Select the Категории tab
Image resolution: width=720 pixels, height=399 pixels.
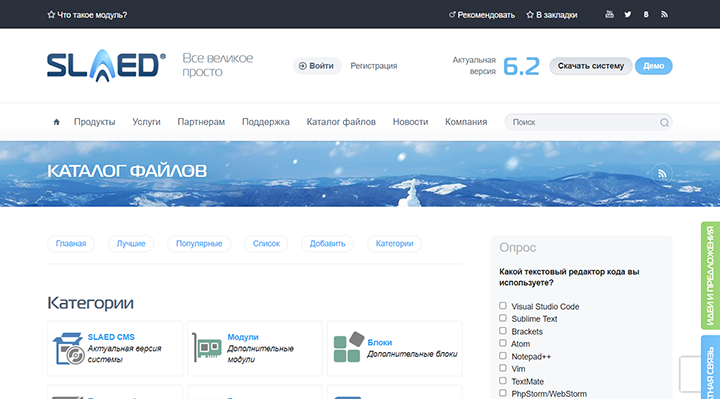[x=394, y=244]
